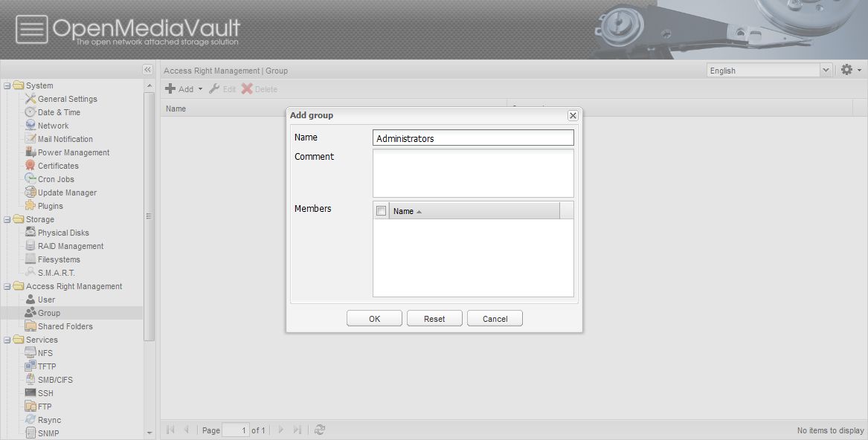
Task: Click the Physical Disks icon
Action: point(30,232)
